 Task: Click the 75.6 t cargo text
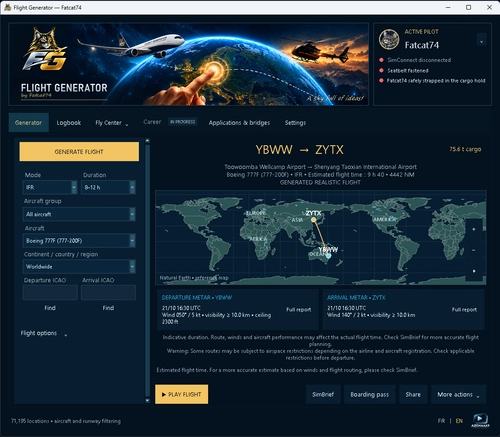[x=465, y=149]
